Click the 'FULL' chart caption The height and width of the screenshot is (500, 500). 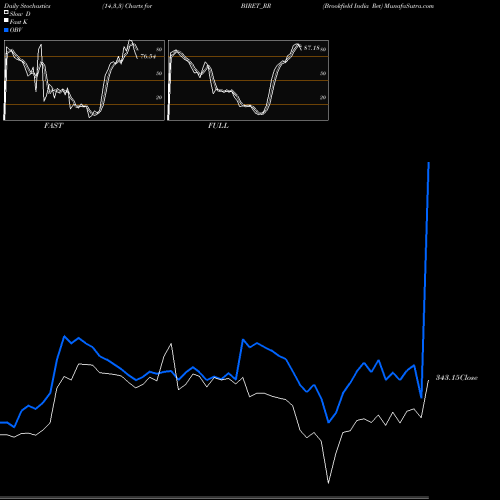click(218, 126)
